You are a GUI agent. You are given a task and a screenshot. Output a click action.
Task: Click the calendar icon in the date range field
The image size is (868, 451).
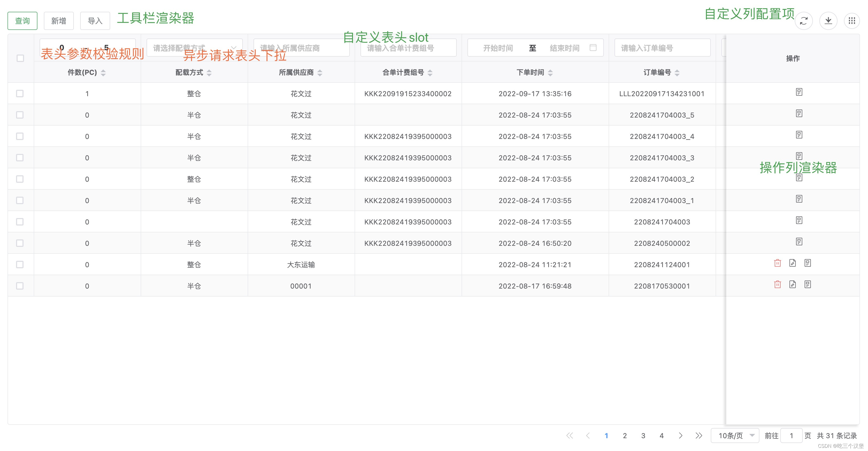coord(593,48)
